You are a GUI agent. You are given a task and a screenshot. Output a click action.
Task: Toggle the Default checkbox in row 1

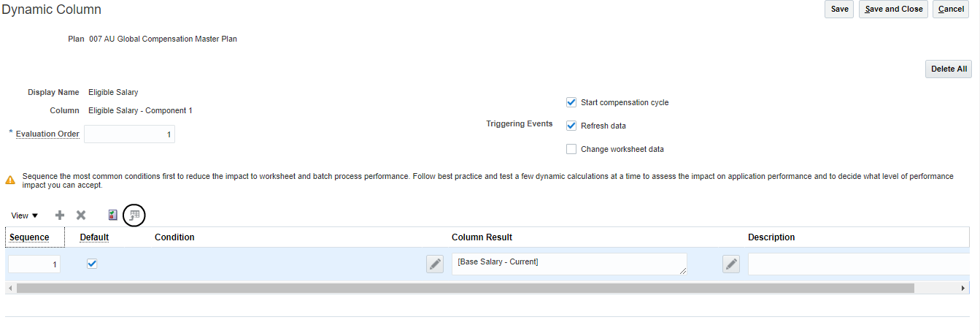[x=92, y=264]
